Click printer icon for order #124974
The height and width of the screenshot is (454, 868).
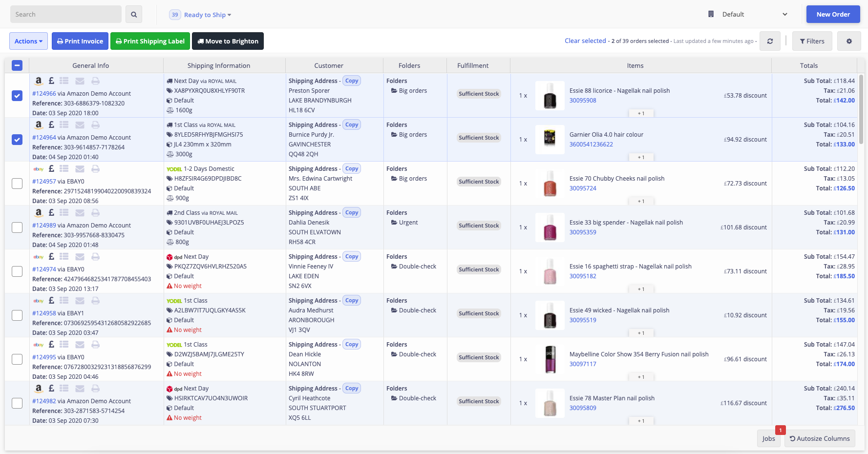pyautogui.click(x=96, y=257)
